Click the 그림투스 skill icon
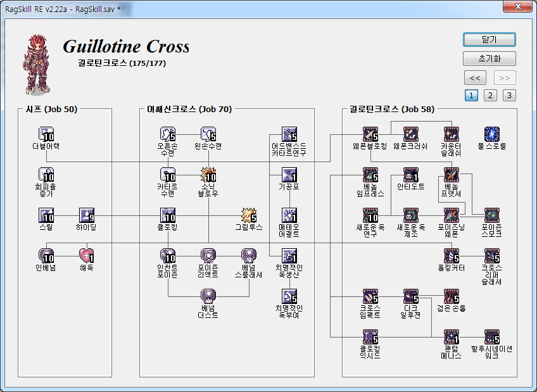The image size is (537, 392). coord(249,215)
